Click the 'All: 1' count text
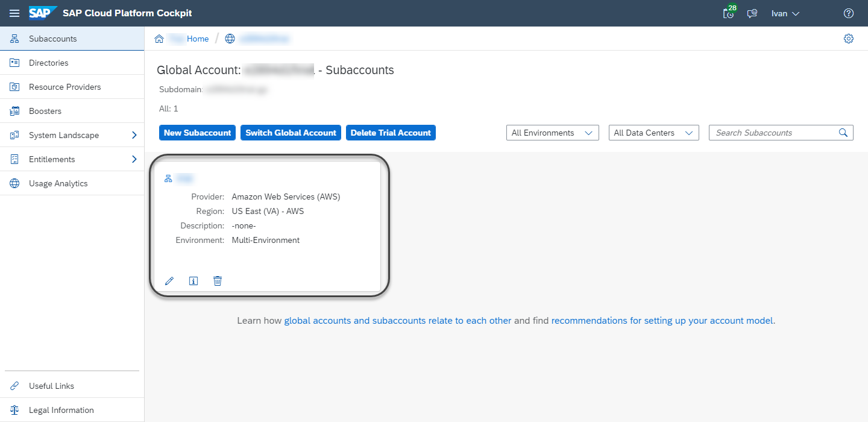 [168, 109]
